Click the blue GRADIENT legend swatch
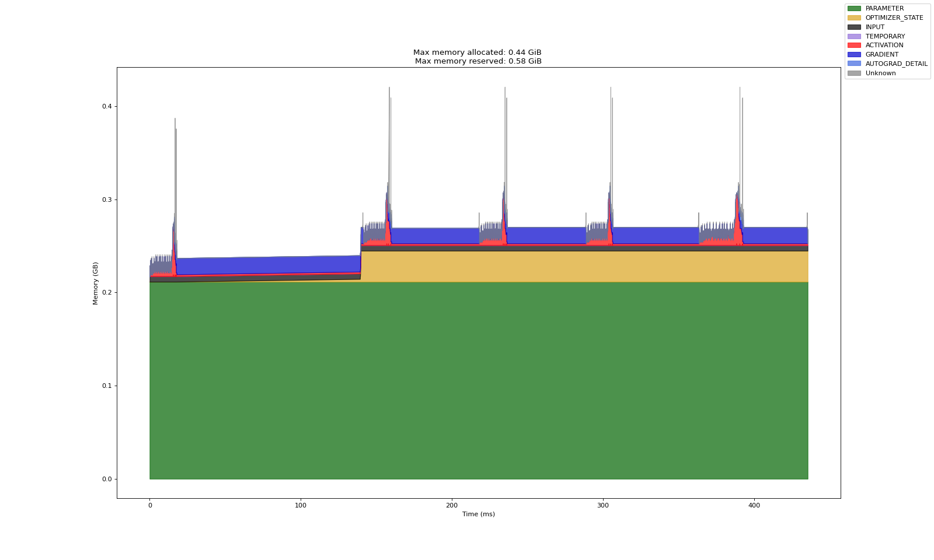 [854, 55]
